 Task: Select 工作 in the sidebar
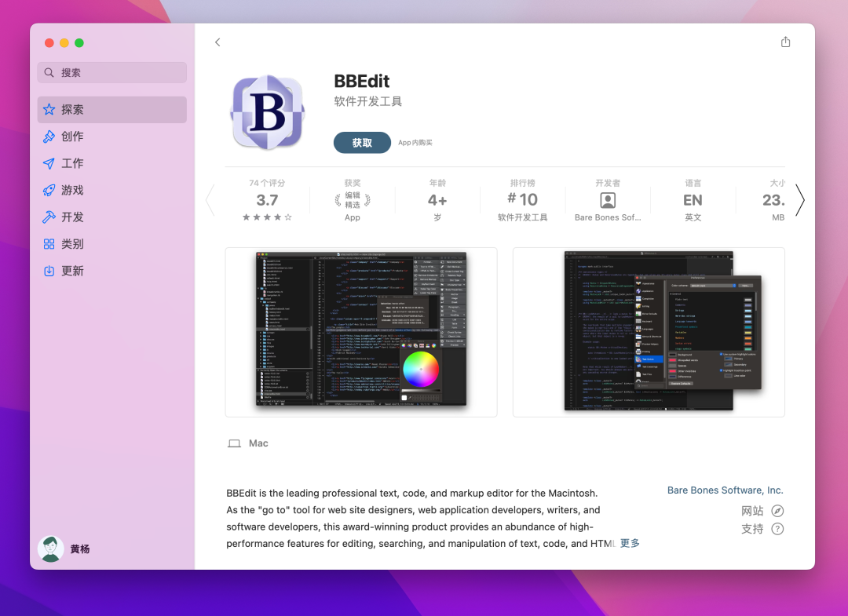tap(112, 163)
